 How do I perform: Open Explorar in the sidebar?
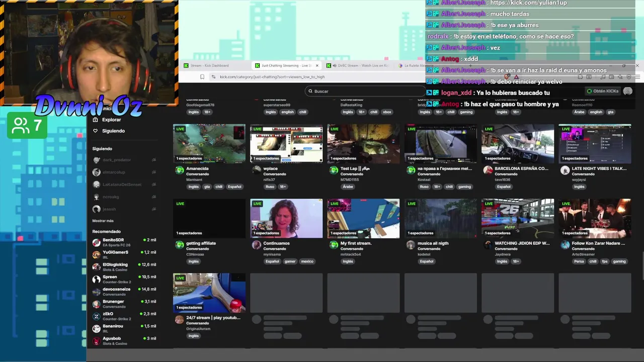[111, 120]
